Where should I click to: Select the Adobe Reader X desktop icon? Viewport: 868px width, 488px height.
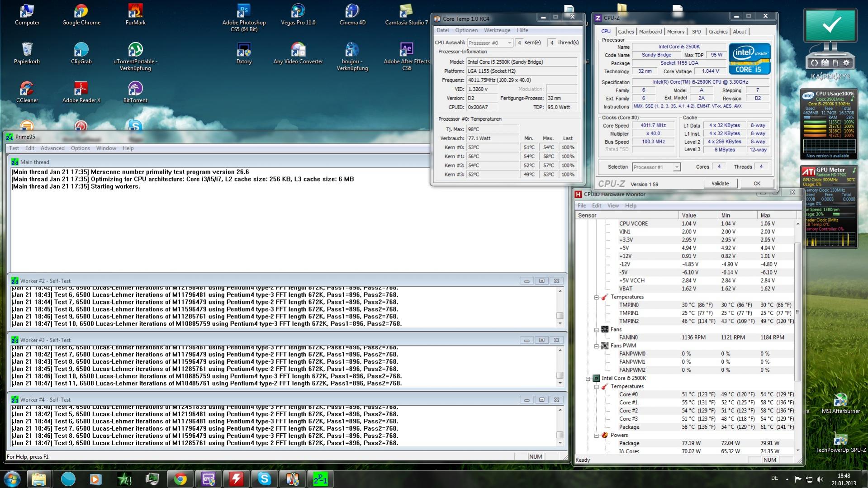81,92
